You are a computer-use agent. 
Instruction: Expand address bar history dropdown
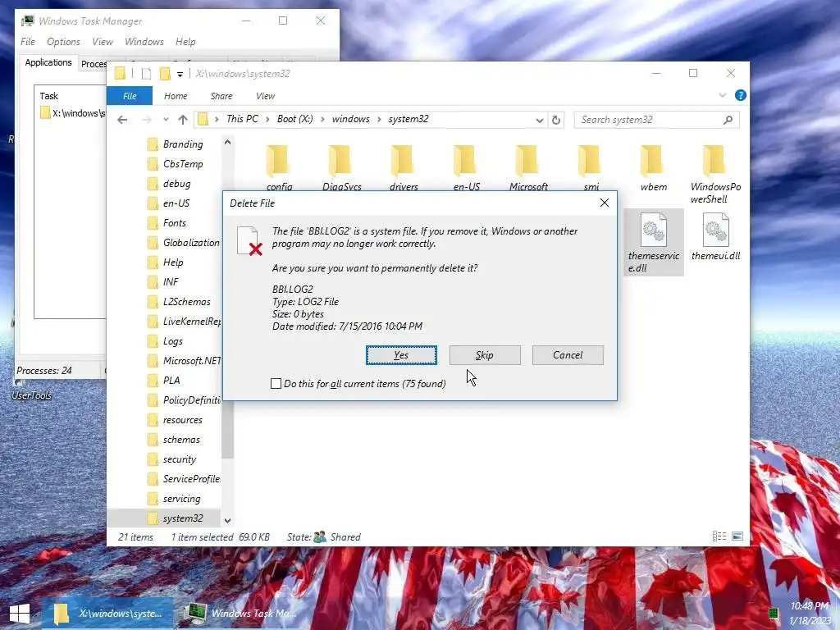coord(539,120)
